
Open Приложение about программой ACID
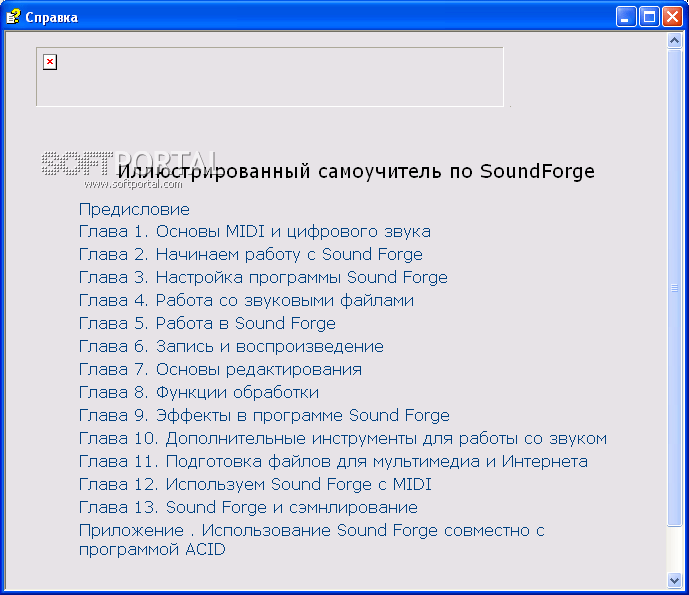pyautogui.click(x=312, y=540)
